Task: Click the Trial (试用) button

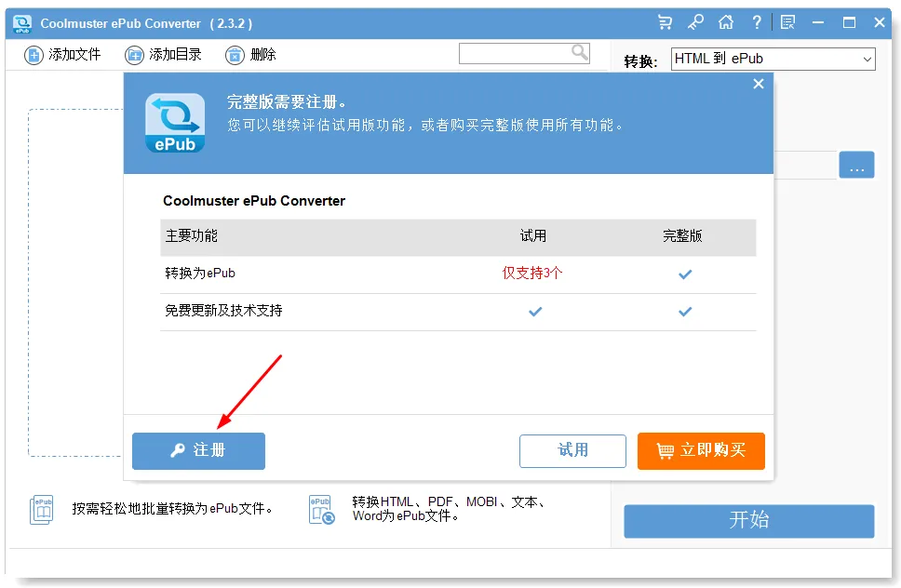Action: (x=572, y=450)
